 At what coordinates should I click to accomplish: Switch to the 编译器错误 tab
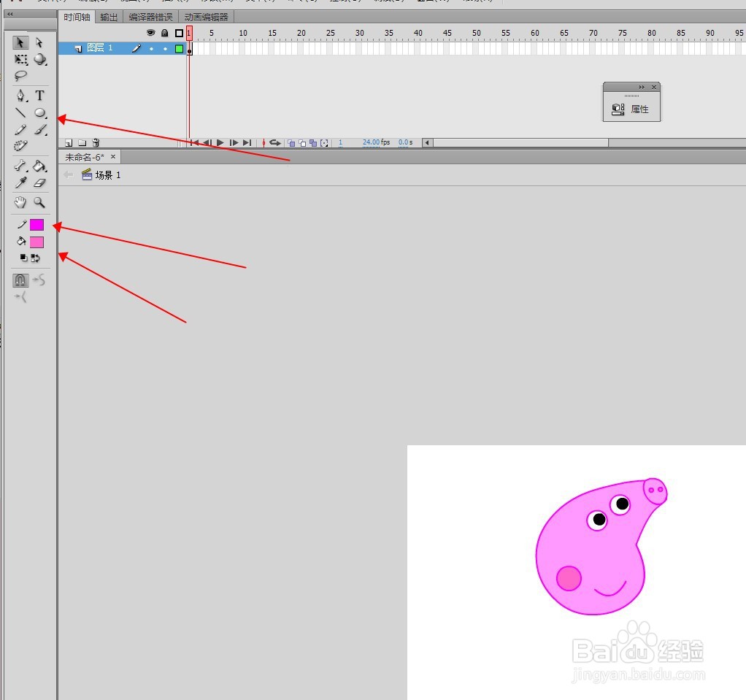tap(150, 17)
